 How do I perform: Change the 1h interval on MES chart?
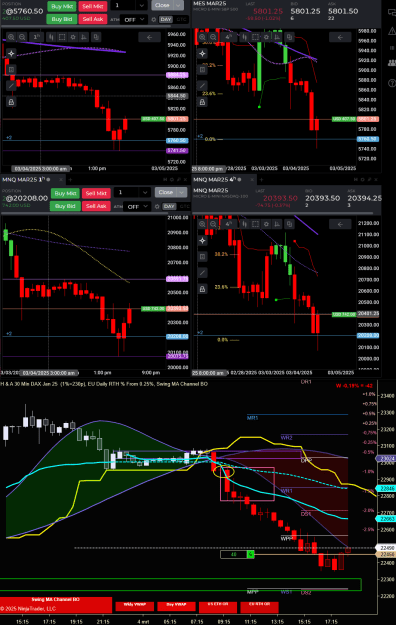pyautogui.click(x=36, y=37)
